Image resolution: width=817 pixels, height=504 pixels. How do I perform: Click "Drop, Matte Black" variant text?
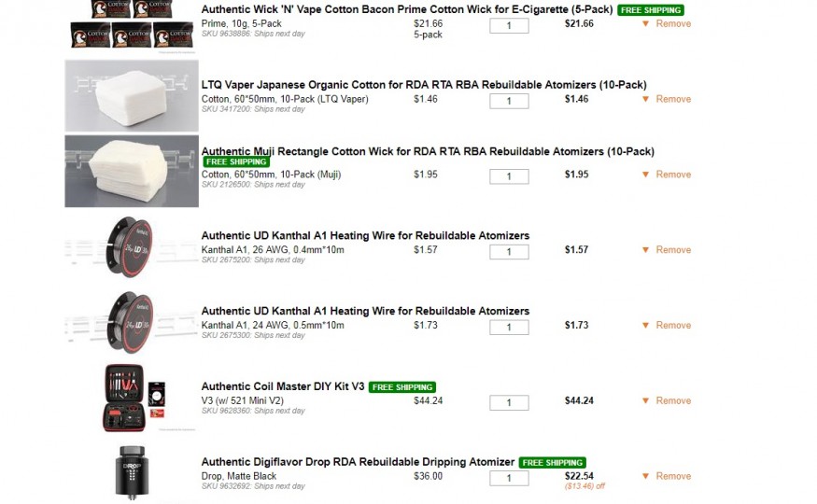[x=239, y=476]
